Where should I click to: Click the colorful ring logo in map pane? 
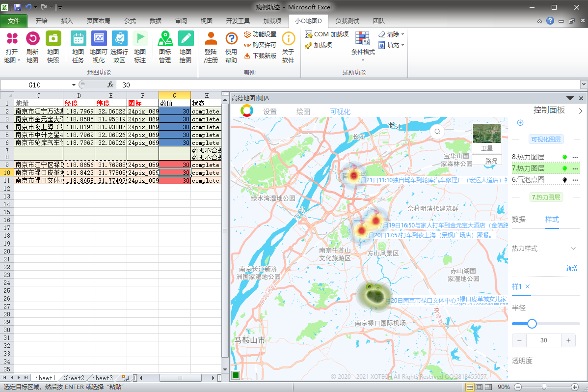246,111
